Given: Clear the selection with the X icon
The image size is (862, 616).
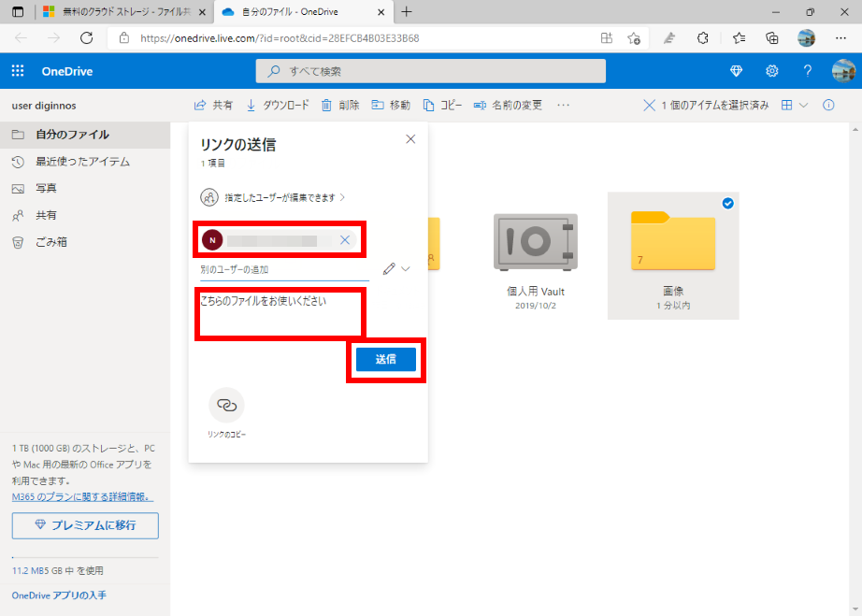Looking at the screenshot, I should [x=649, y=105].
